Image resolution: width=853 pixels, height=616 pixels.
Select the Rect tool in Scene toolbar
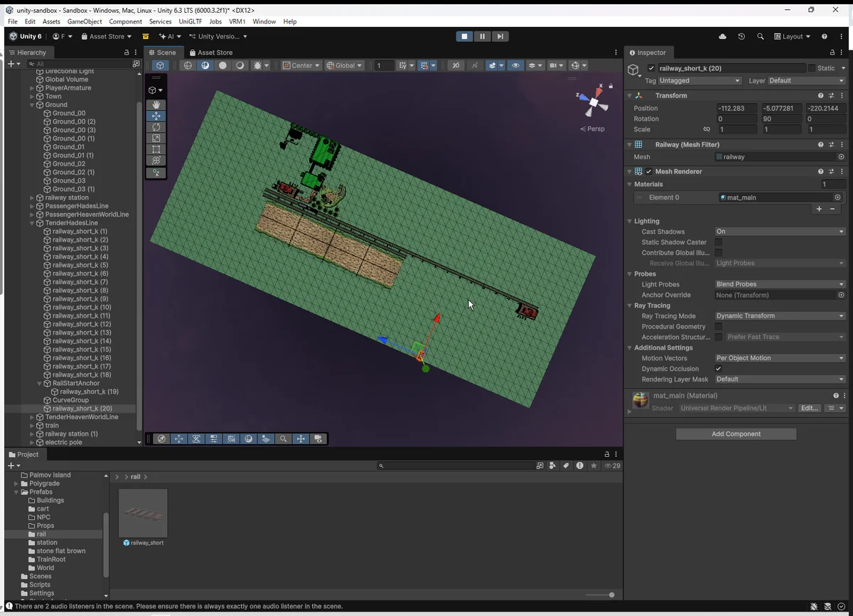[156, 150]
